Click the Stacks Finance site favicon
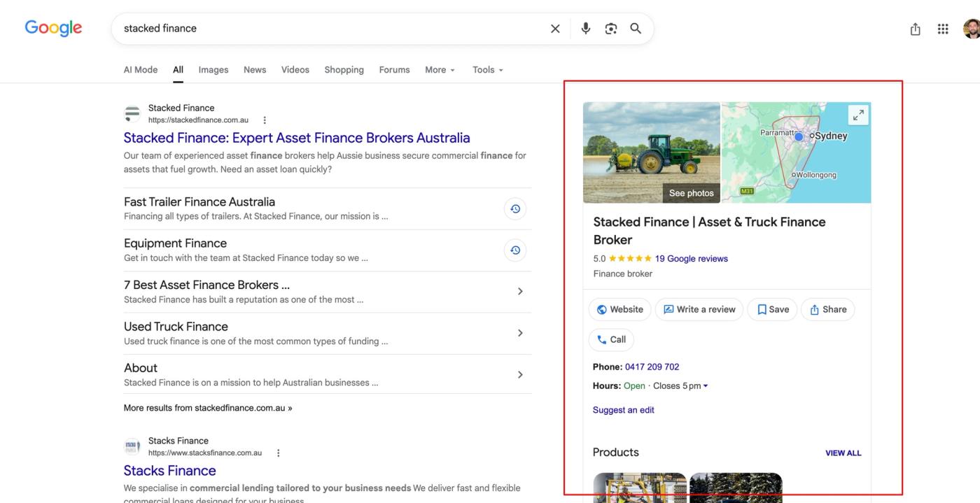The image size is (980, 503). (132, 446)
